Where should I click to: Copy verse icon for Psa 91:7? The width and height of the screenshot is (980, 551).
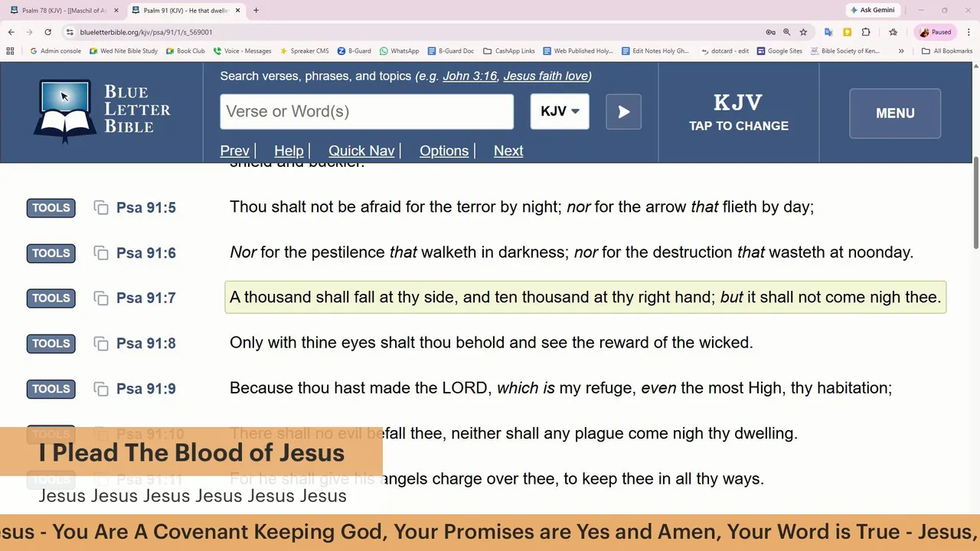[x=100, y=298]
